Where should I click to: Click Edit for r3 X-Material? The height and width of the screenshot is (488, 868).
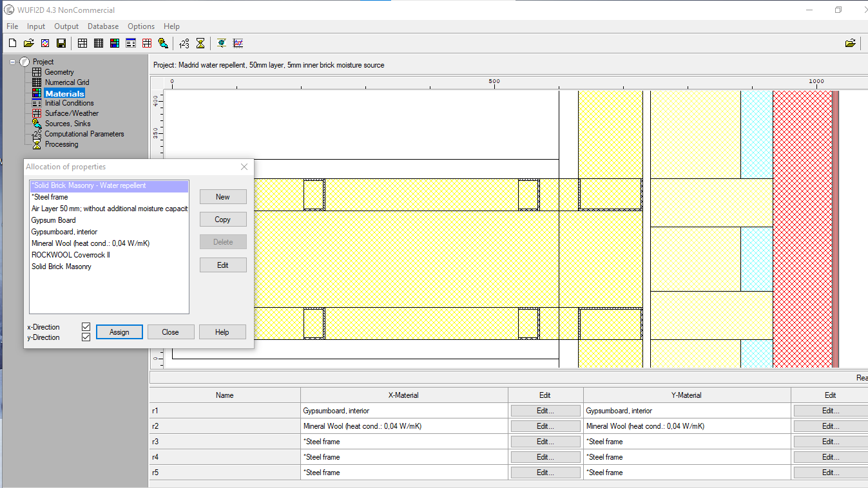click(x=545, y=442)
